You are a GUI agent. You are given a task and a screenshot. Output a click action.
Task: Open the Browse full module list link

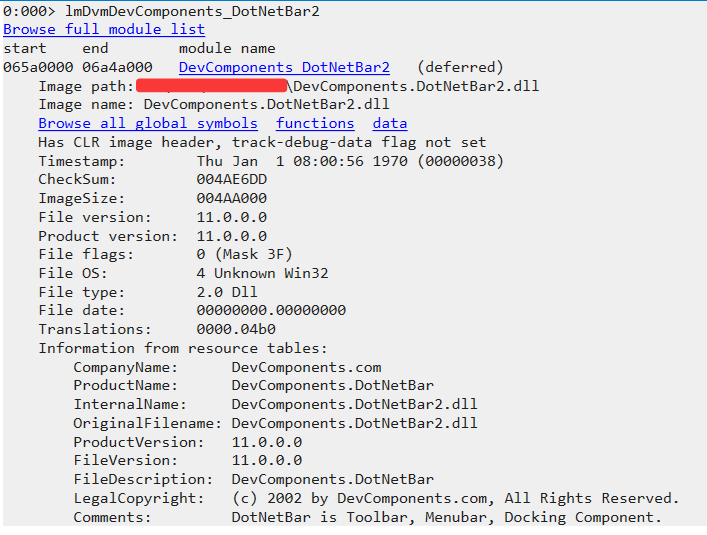coord(104,30)
